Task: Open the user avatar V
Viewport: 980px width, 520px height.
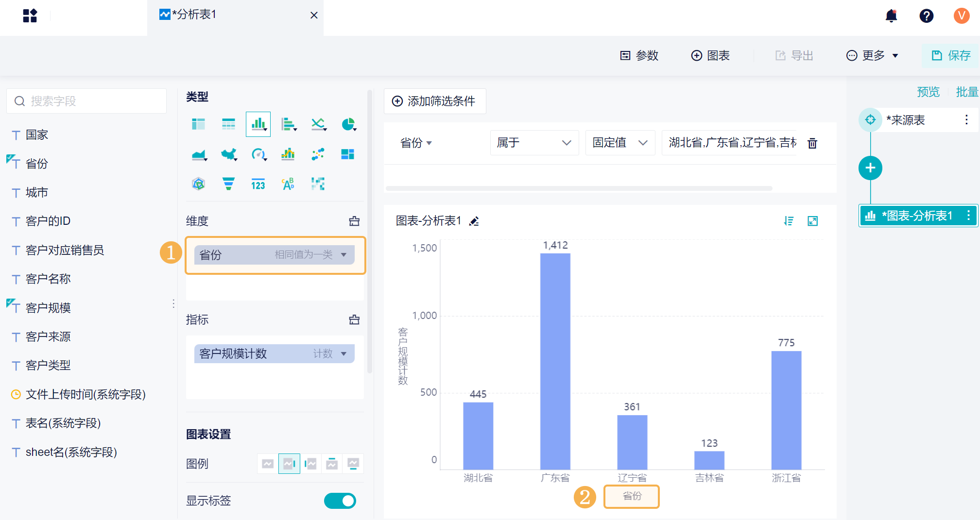Action: [962, 16]
